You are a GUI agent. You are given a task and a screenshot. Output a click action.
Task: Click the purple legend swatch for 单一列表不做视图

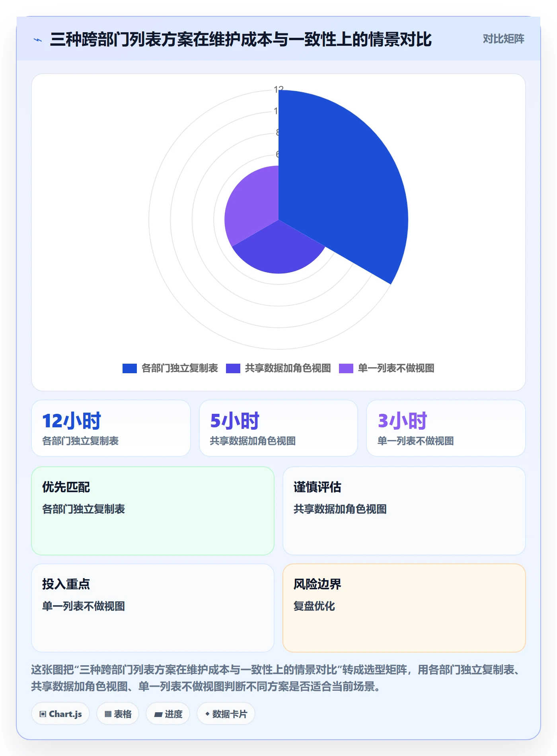[346, 368]
